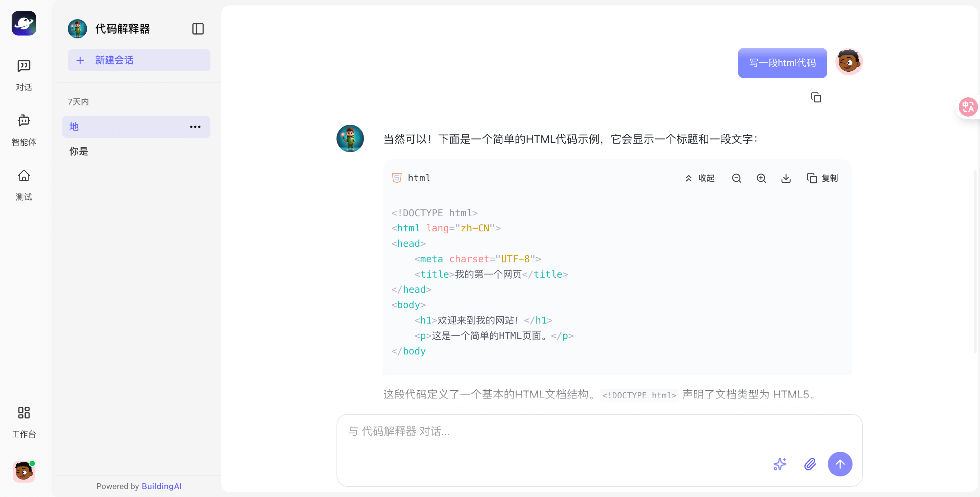Open the 智能体 section in left navigation
The width and height of the screenshot is (980, 497).
coord(24,130)
